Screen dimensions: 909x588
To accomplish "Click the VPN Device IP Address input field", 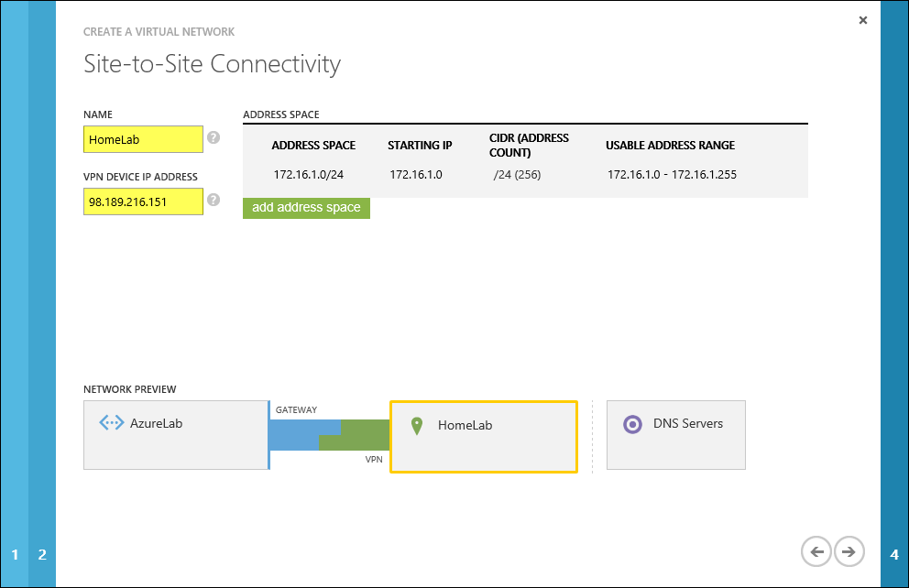I will 143,201.
